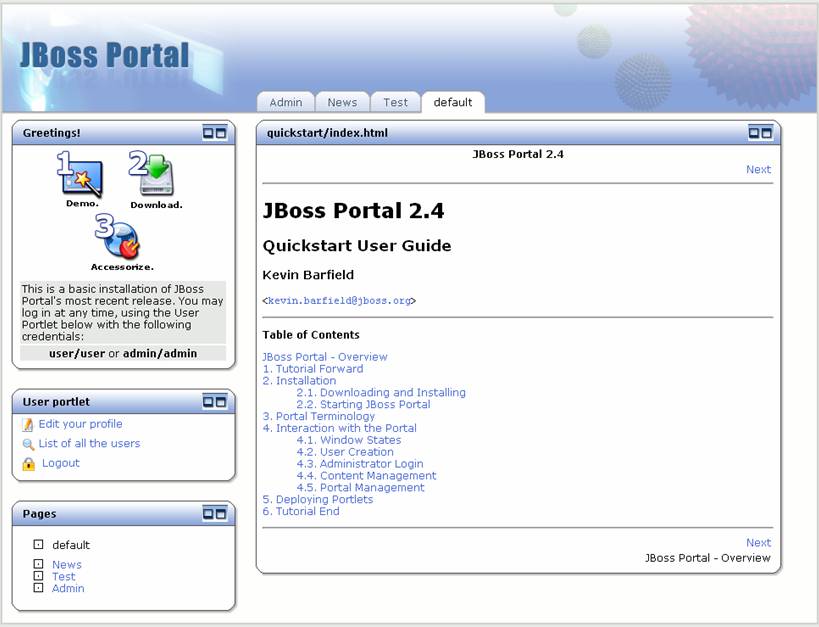The image size is (819, 627).
Task: Click the Quickstart User Guide heading
Action: [x=357, y=246]
